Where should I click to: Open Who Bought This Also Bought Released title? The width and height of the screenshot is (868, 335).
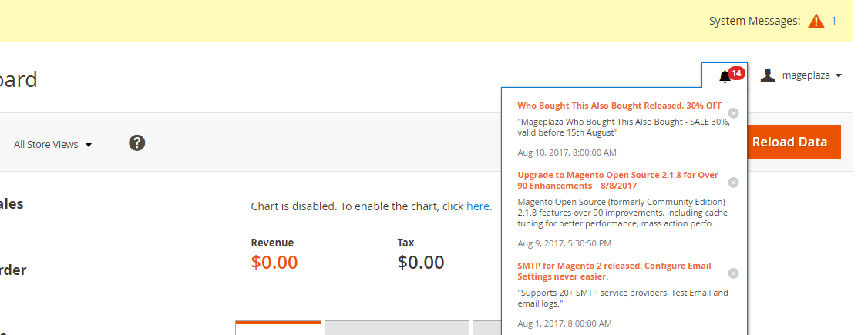click(x=620, y=106)
